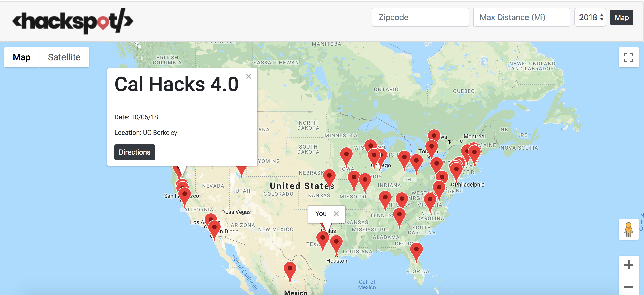Screen dimensions: 644x295
Task: Click the marker north of Ottawa
Action: pyautogui.click(x=434, y=136)
